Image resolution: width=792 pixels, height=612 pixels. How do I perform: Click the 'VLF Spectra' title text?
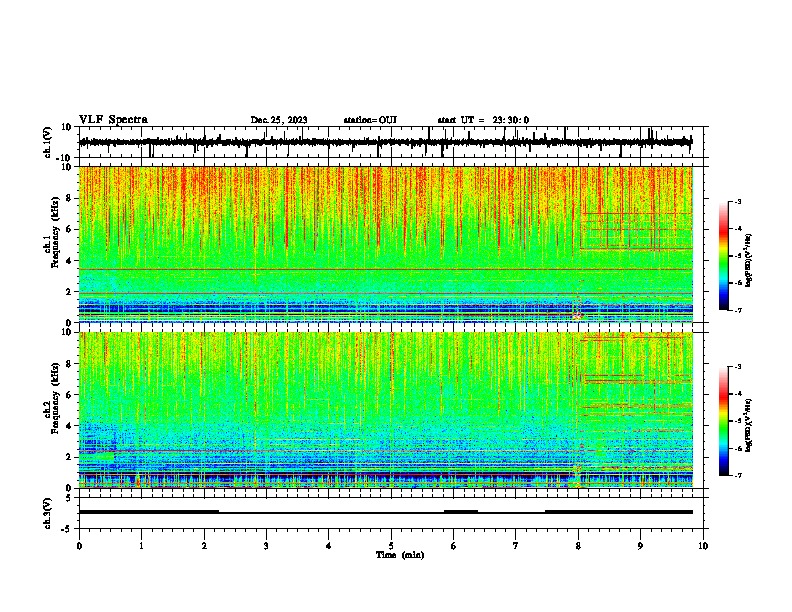point(113,120)
